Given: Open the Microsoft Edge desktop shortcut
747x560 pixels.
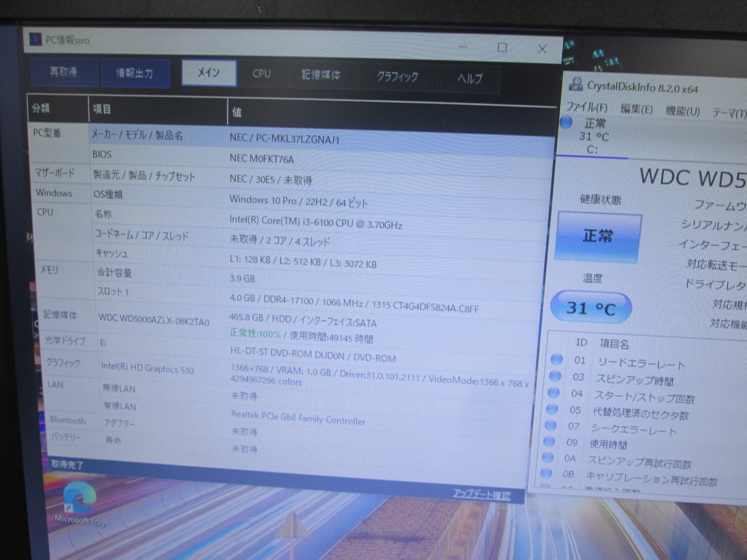Looking at the screenshot, I should [80, 504].
